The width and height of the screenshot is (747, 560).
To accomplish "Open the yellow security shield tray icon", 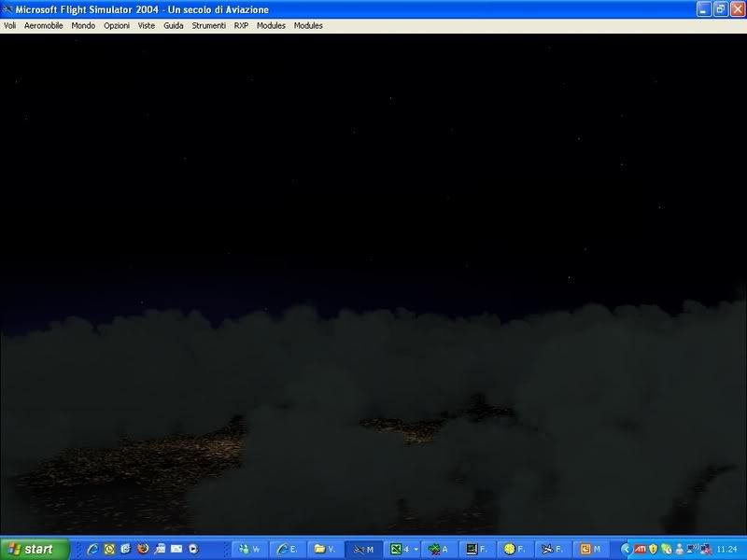I will (653, 550).
